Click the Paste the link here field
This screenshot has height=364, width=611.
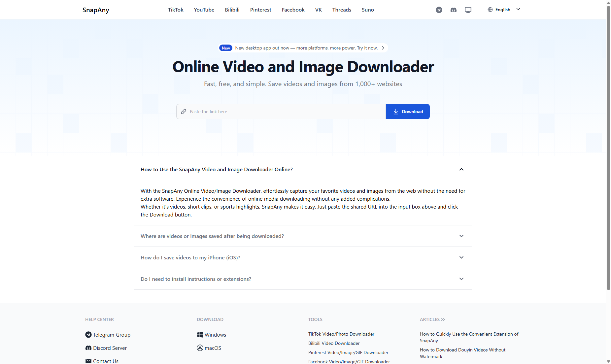click(281, 112)
